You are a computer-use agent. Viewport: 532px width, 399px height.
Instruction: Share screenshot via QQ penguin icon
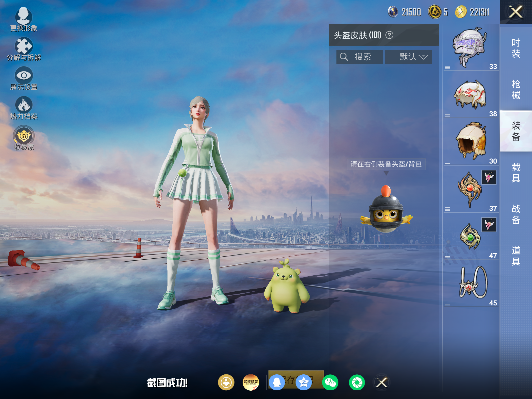point(277,382)
